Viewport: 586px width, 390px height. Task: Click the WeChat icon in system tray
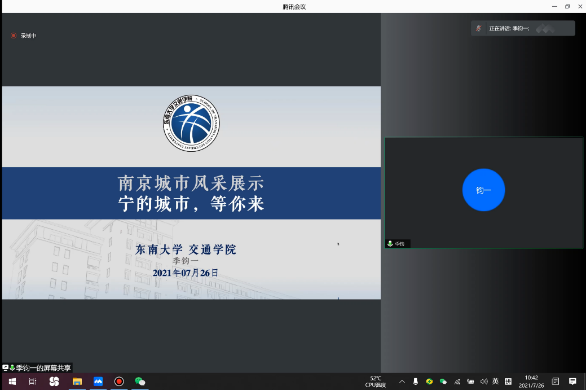pyautogui.click(x=443, y=381)
